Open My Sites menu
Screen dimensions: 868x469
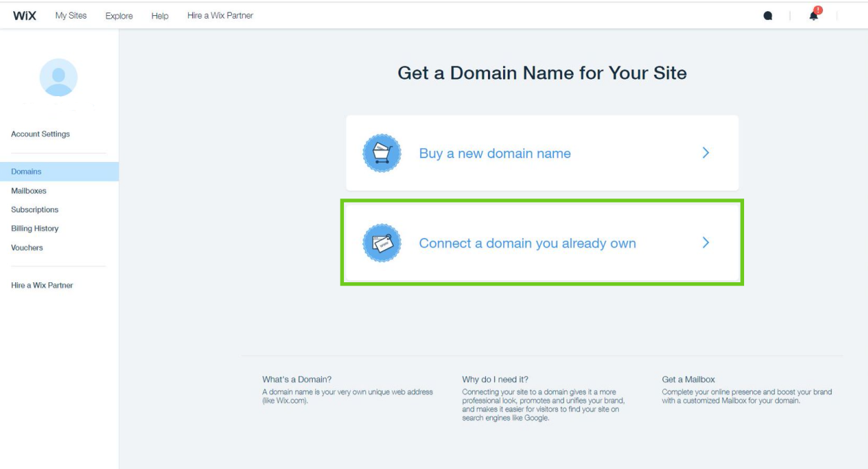click(71, 16)
